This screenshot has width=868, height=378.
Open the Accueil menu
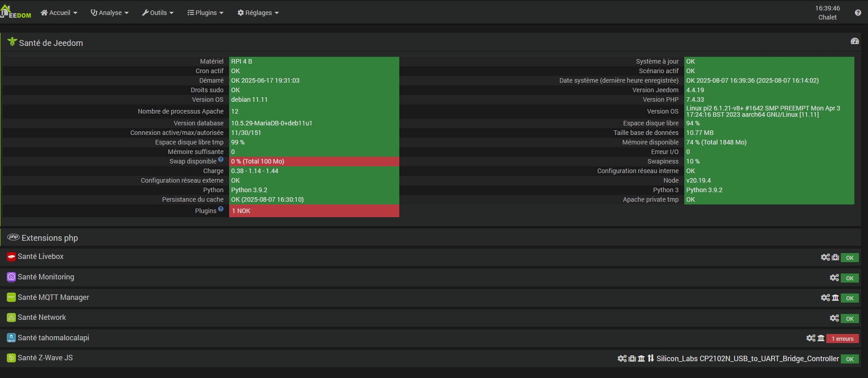[59, 13]
